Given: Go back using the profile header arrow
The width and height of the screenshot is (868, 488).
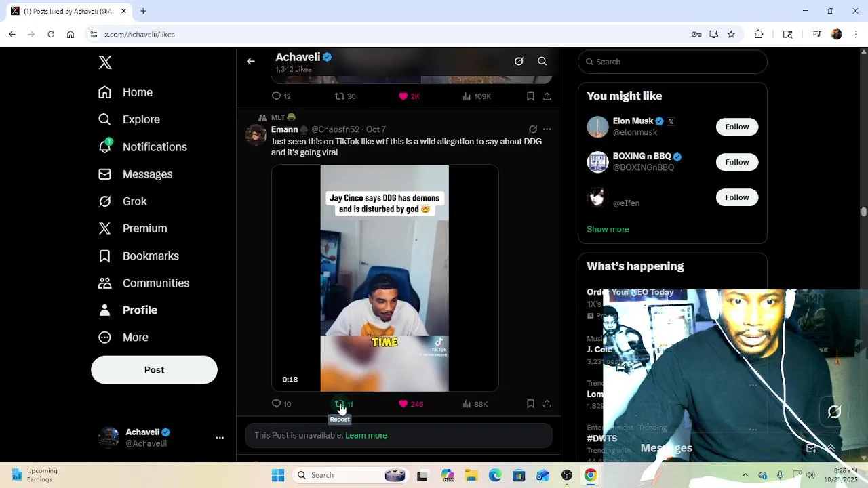Looking at the screenshot, I should point(251,61).
